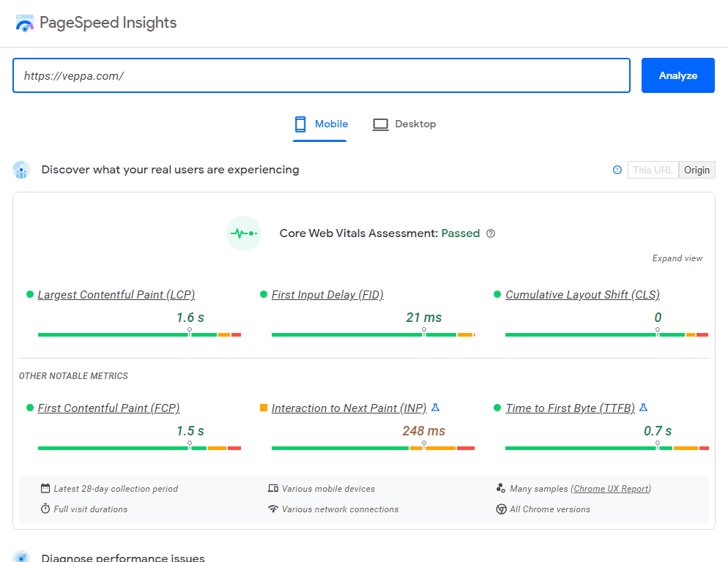Click the PageSpeed Insights logo icon
Screen dimensions: 728x562
tap(25, 23)
